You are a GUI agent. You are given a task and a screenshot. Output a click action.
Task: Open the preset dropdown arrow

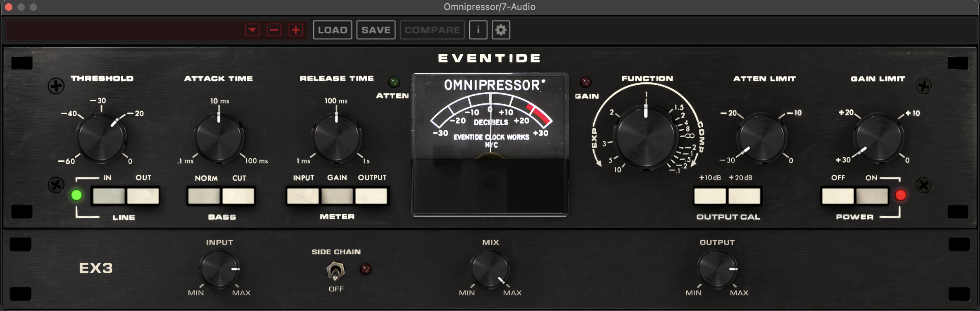coord(252,30)
